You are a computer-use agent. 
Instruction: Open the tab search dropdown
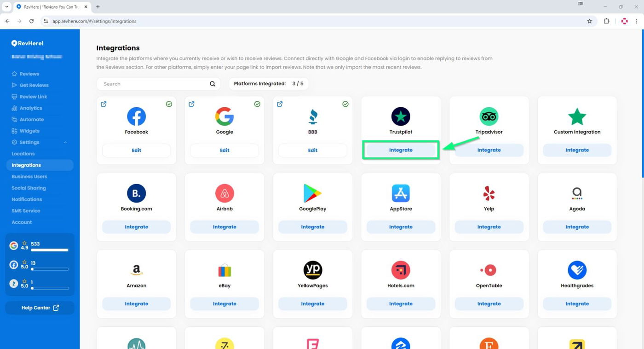pos(6,7)
